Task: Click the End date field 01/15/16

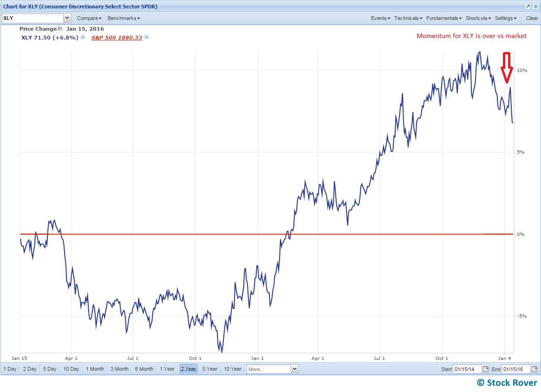Action: pos(516,369)
